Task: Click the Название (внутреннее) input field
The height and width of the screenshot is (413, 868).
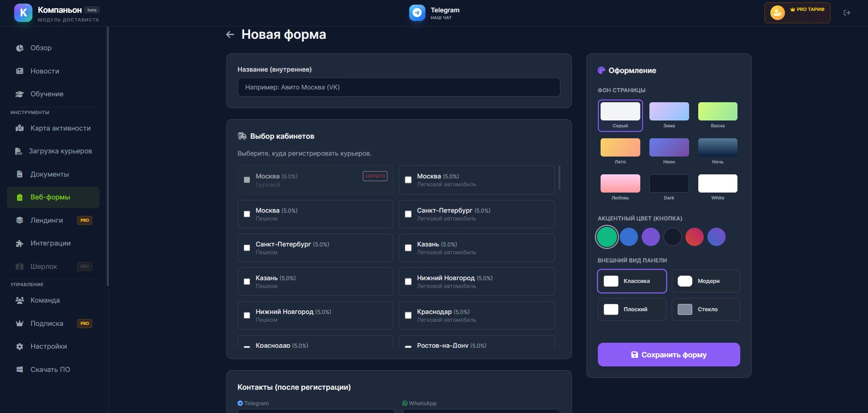Action: [x=398, y=87]
